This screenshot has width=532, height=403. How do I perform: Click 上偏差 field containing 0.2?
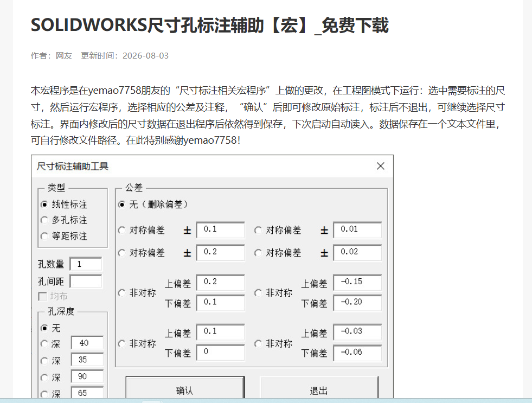click(220, 282)
